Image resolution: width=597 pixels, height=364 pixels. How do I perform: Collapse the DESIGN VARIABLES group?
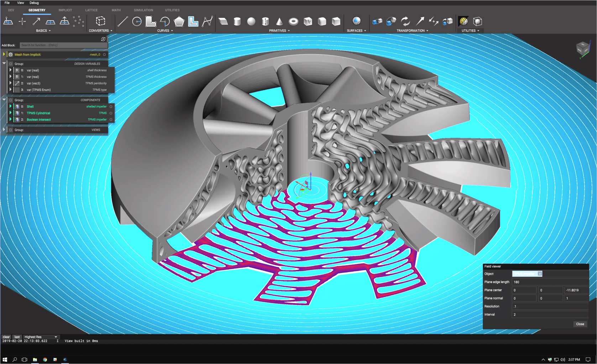4,64
